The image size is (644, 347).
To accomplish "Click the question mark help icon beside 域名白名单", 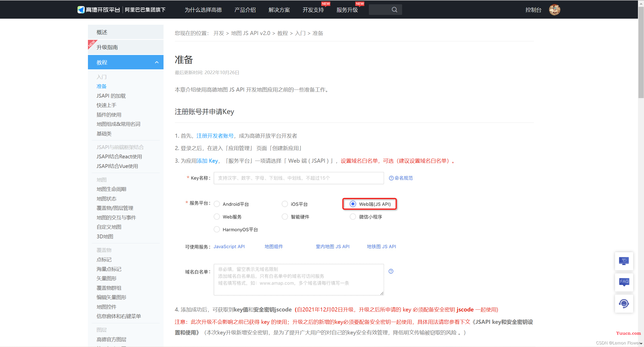I will [391, 271].
